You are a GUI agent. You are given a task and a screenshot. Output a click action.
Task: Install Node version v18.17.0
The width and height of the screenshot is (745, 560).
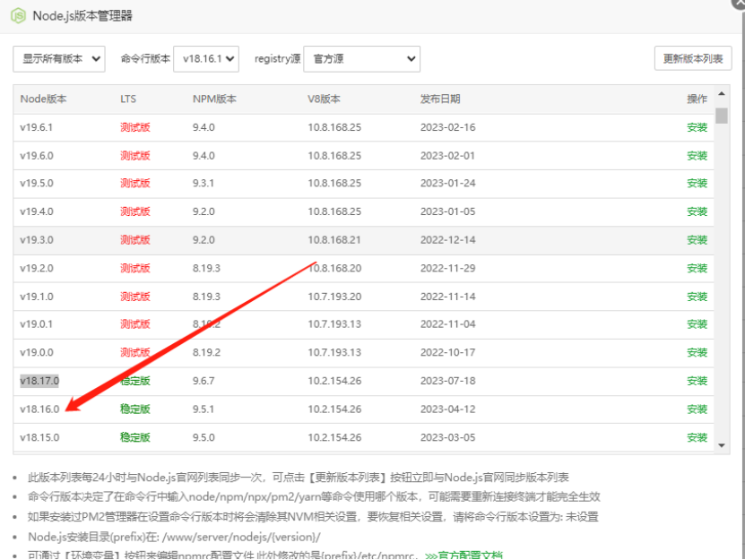click(698, 380)
